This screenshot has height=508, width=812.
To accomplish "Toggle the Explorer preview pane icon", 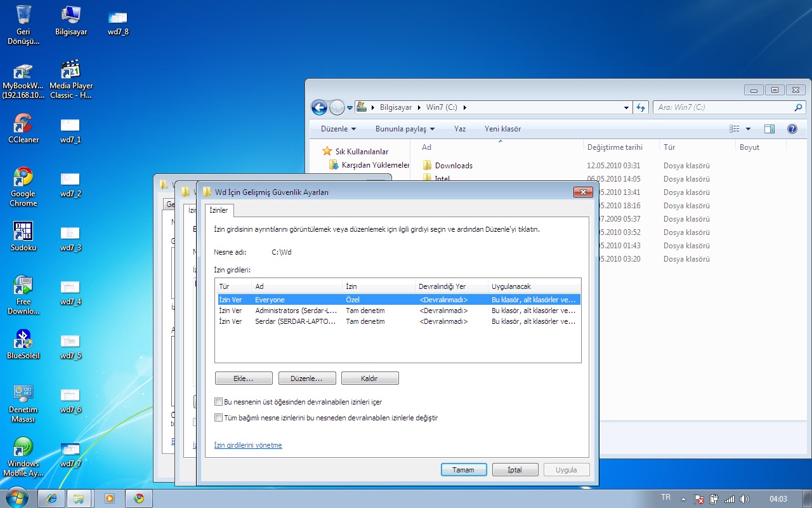I will (769, 129).
